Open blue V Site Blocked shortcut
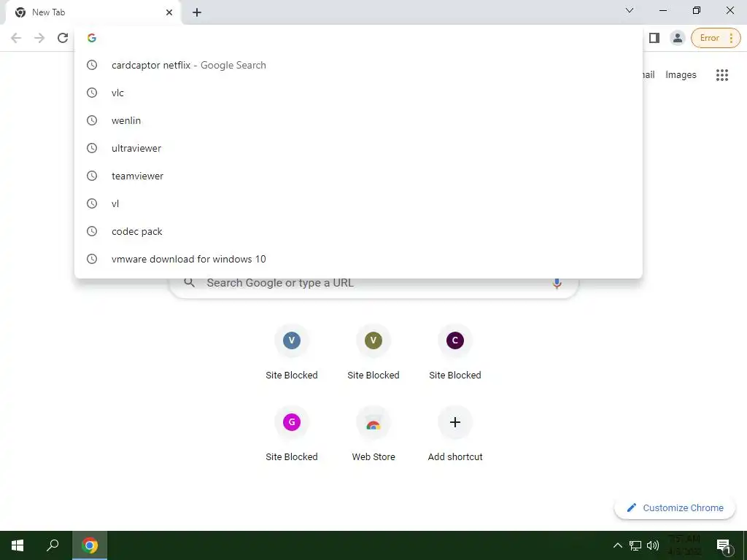747x560 pixels. point(292,352)
